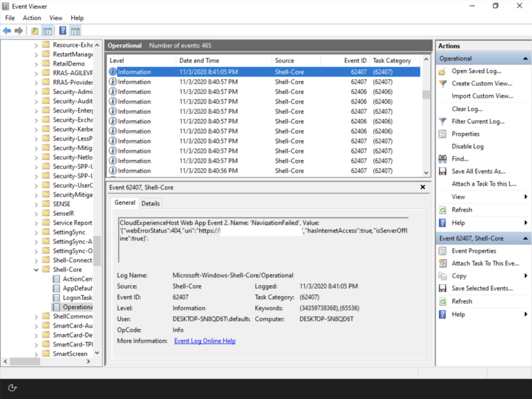Toggle the Show/Hide Action Pane toolbar icon

75,30
